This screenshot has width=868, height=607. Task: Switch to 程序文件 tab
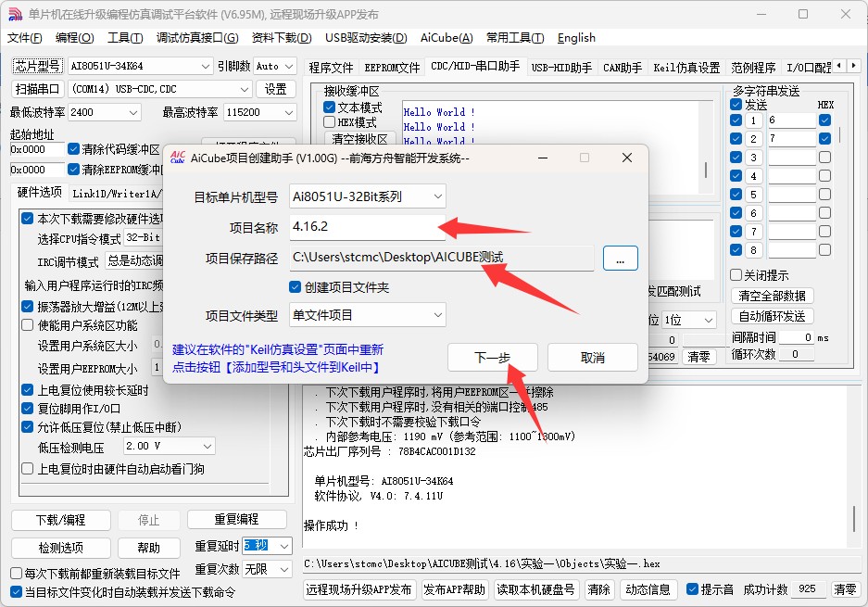tap(331, 68)
